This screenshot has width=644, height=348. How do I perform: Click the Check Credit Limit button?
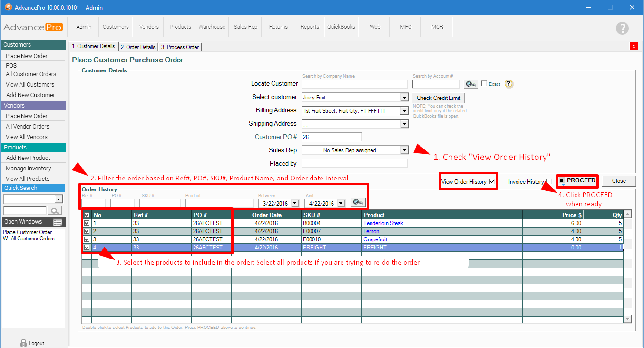[439, 98]
